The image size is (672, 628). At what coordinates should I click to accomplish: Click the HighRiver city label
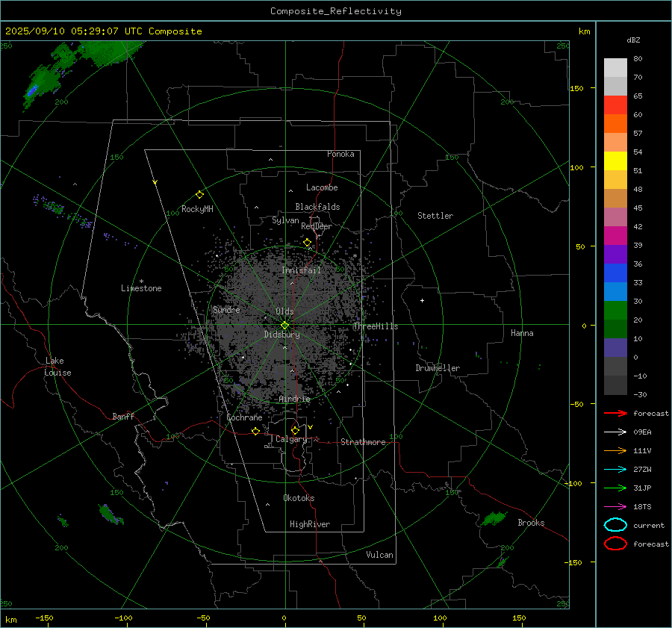[310, 524]
